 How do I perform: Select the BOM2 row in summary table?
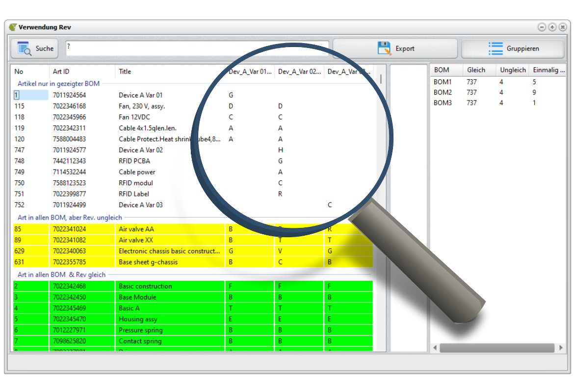[x=443, y=92]
